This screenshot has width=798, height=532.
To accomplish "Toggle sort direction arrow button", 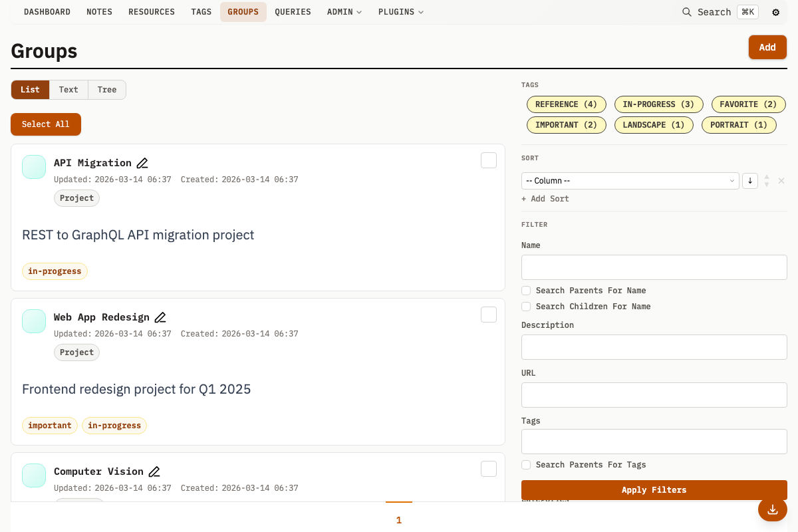I will [x=749, y=181].
